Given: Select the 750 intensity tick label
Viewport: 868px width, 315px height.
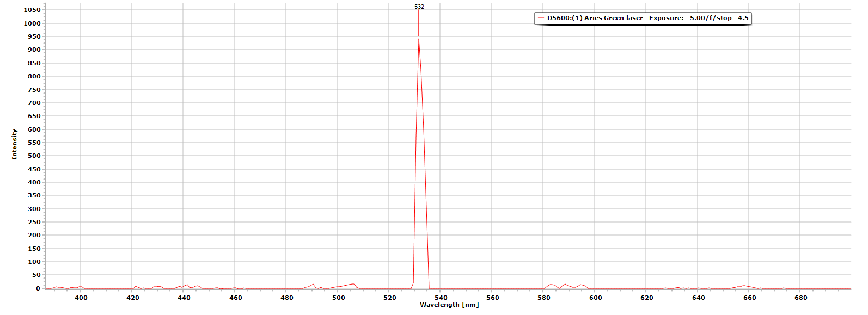Looking at the screenshot, I should (x=34, y=90).
